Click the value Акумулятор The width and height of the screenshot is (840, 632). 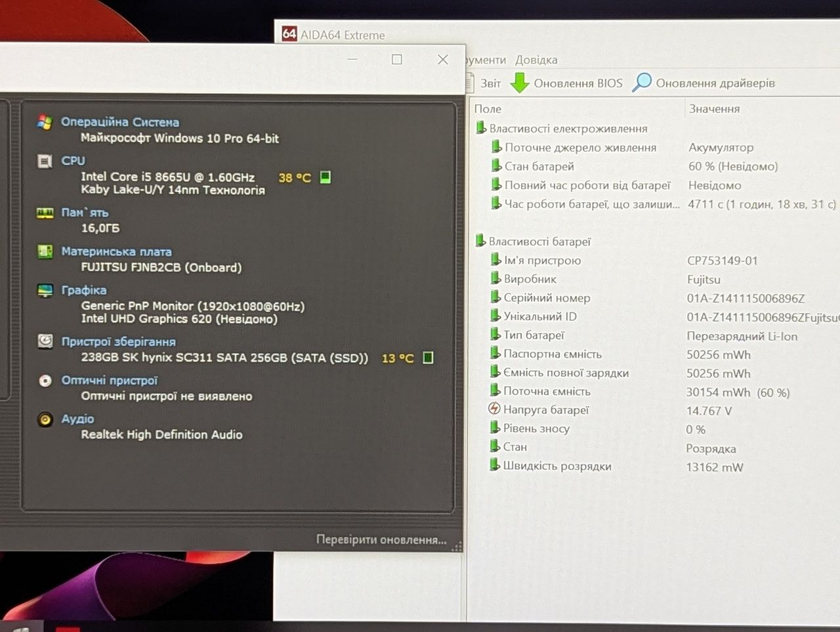[x=721, y=148]
